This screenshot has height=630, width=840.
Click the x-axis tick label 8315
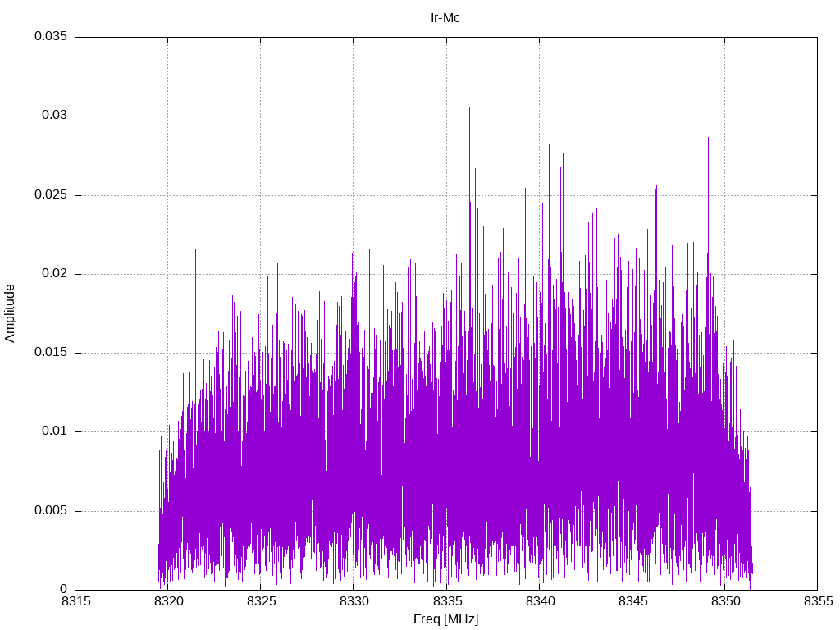[76, 601]
